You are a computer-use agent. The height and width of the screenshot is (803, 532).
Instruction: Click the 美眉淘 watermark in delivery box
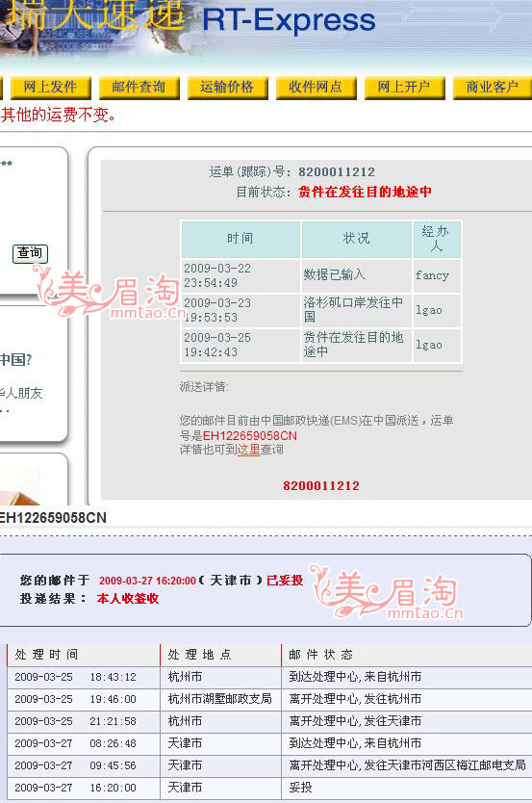coord(388,591)
